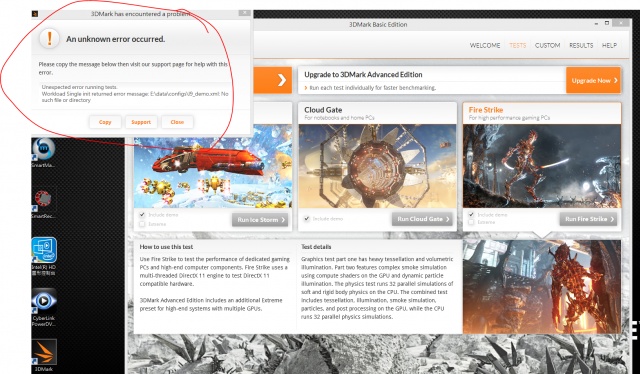Toggle Include demo for Cloud Gate
Viewport: 640px width, 374px height.
pos(307,219)
